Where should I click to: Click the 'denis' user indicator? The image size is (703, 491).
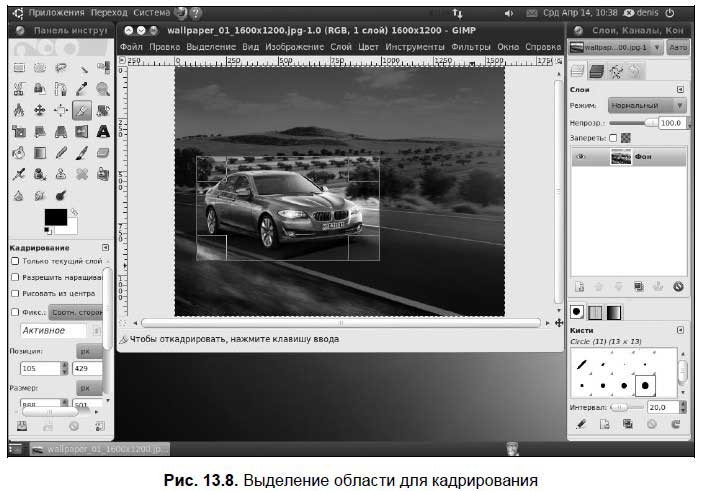pos(641,13)
